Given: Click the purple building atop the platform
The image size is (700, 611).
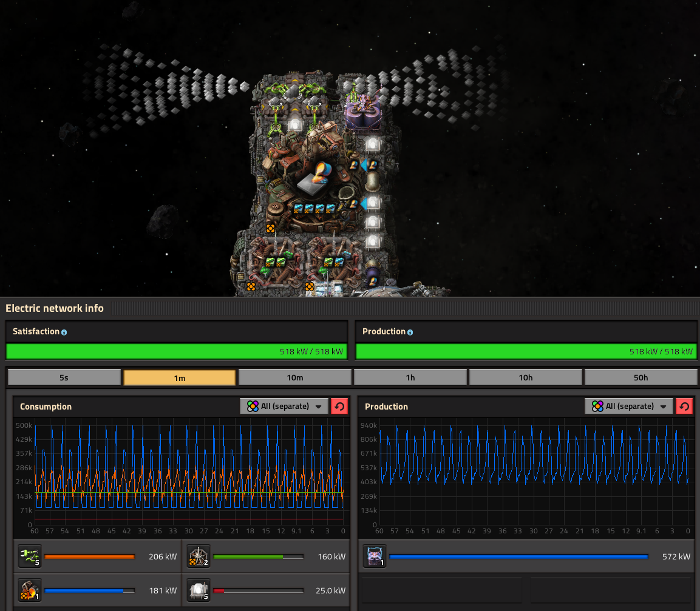Looking at the screenshot, I should (x=363, y=112).
